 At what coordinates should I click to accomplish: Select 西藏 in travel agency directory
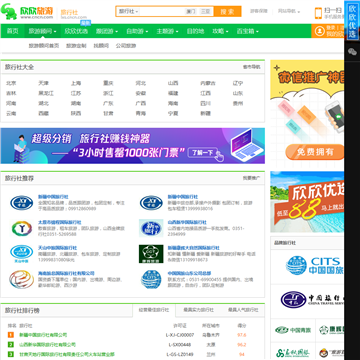43,113
